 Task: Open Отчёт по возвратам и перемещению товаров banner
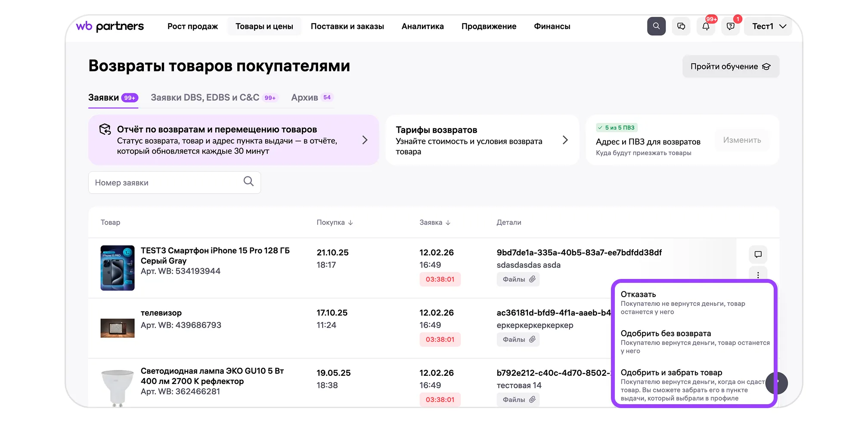pyautogui.click(x=233, y=140)
